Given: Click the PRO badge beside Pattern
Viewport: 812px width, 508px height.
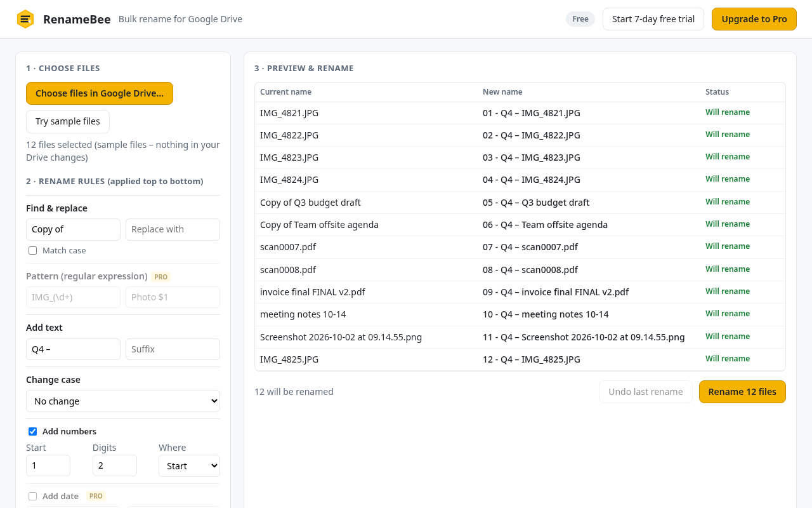Looking at the screenshot, I should (x=161, y=277).
